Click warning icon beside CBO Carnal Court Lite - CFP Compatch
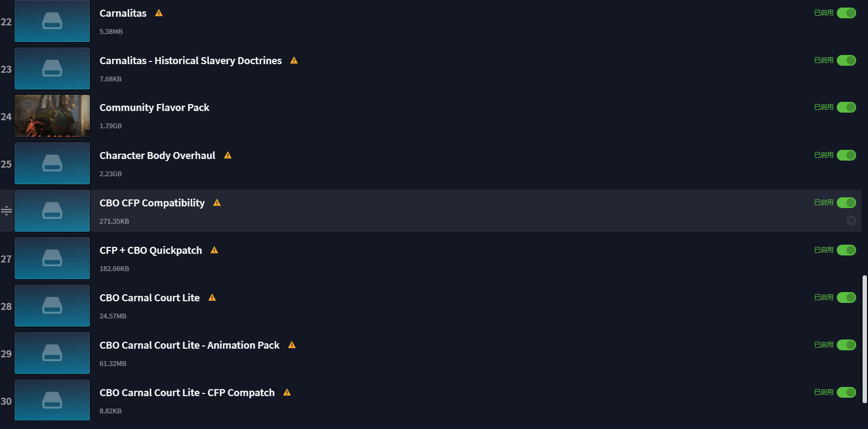This screenshot has height=429, width=868. click(287, 392)
